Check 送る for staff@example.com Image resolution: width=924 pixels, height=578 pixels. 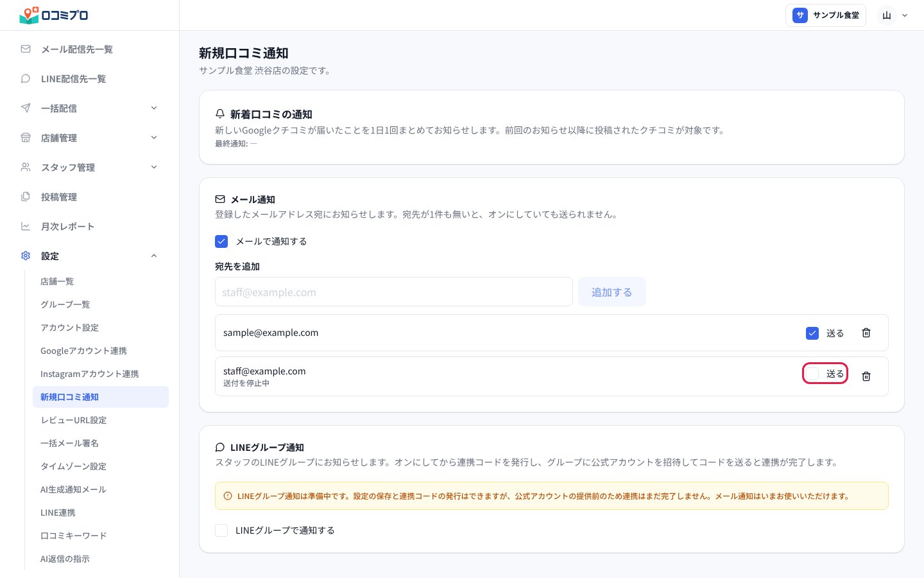[x=812, y=374]
